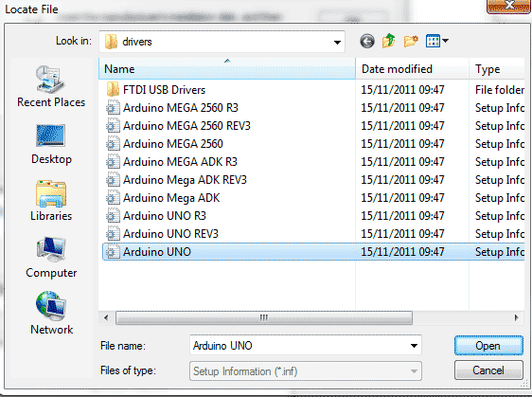Click the Cancel button
Viewport: 532px width, 397px height.
click(488, 370)
